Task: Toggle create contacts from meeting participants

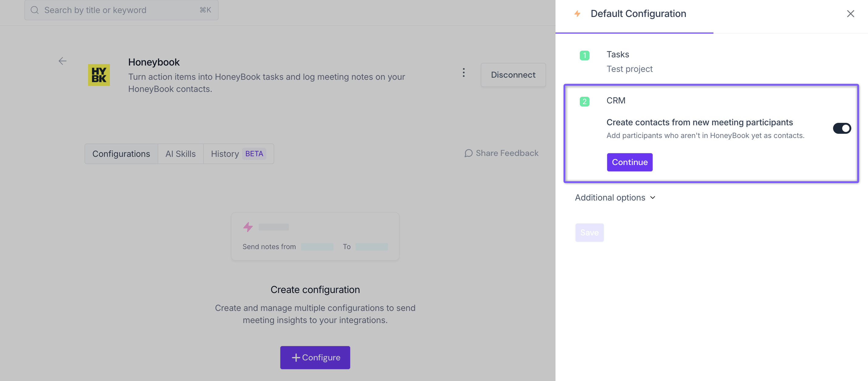Action: pos(842,128)
